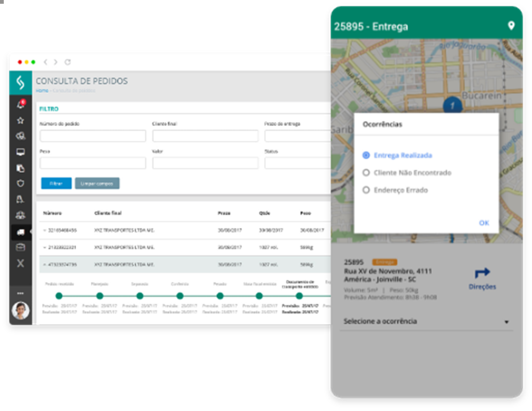Sort by Número column header

click(x=52, y=213)
